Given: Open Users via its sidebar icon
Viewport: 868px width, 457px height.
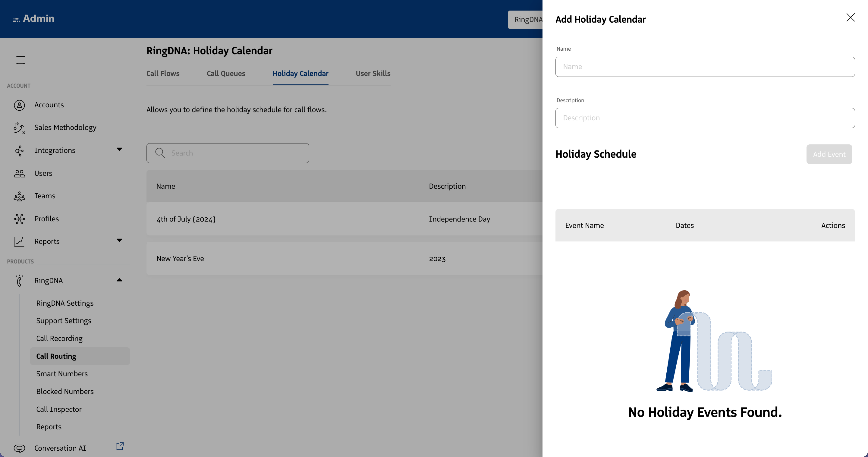Looking at the screenshot, I should (x=19, y=173).
